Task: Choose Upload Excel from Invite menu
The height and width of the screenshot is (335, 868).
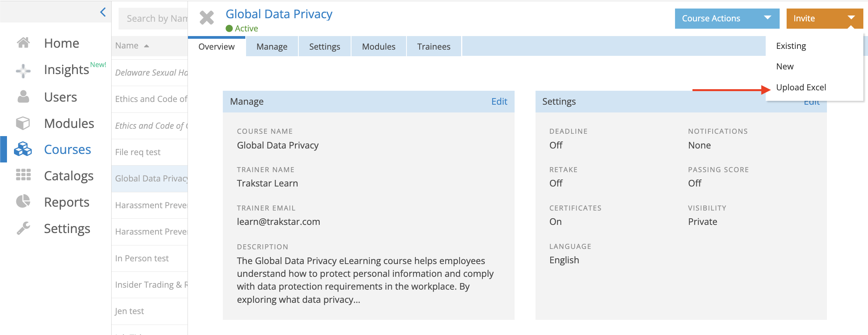Action: tap(801, 88)
